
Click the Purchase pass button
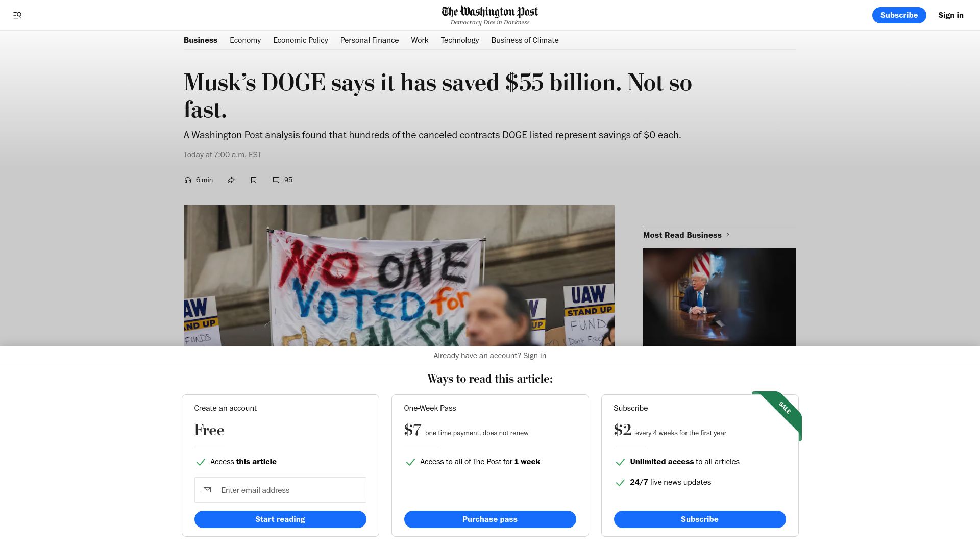[490, 519]
